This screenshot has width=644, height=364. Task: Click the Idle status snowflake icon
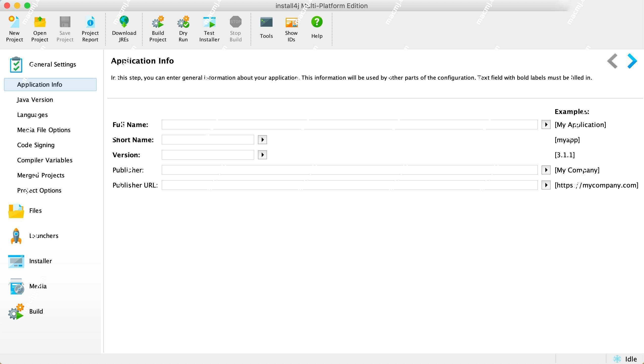point(617,359)
